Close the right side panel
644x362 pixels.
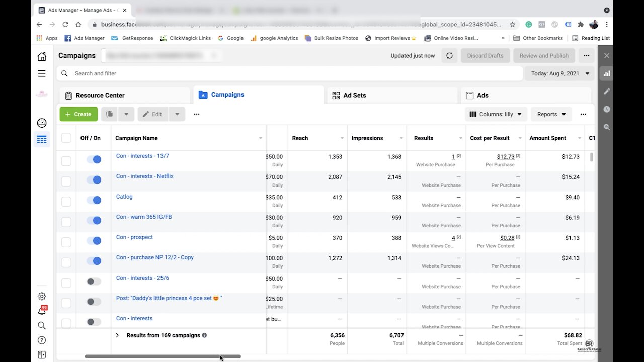point(606,56)
